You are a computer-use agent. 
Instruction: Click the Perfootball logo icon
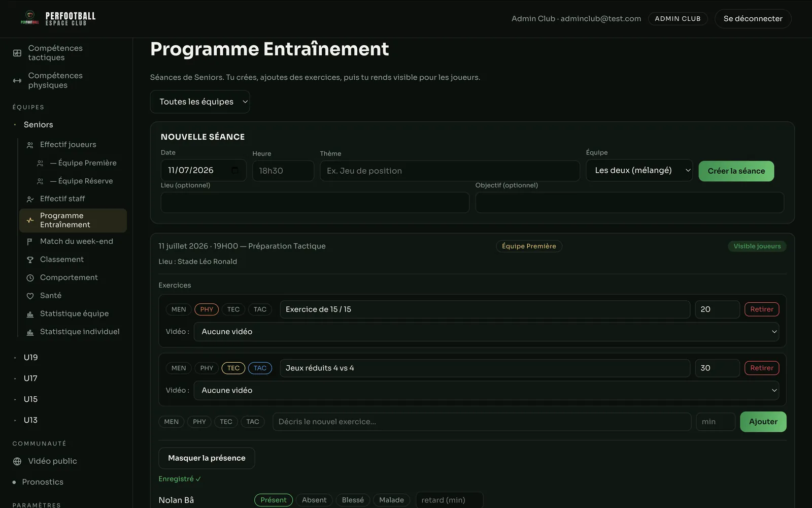click(x=30, y=18)
